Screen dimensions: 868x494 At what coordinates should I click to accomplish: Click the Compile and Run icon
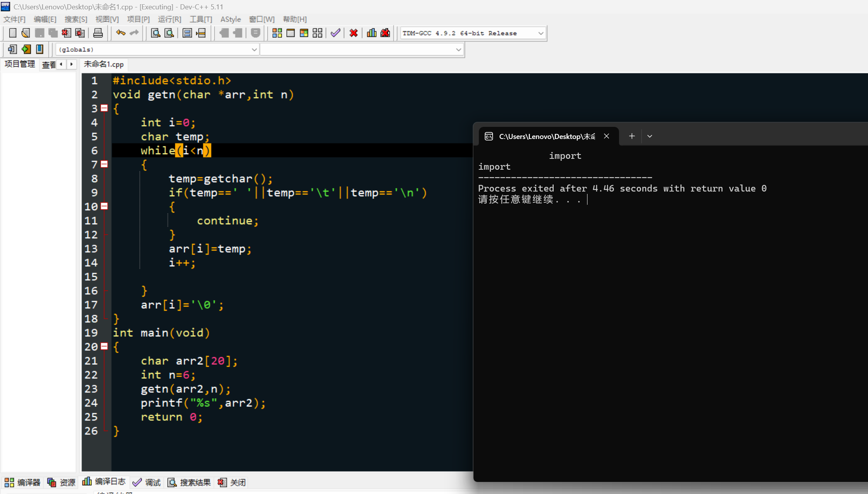(x=304, y=33)
